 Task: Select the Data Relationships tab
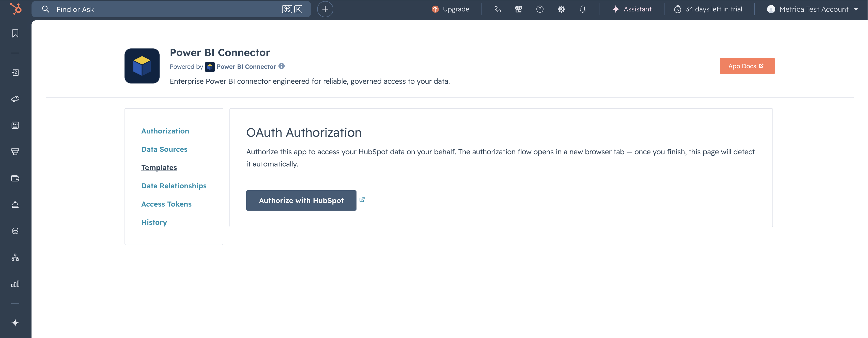tap(174, 186)
